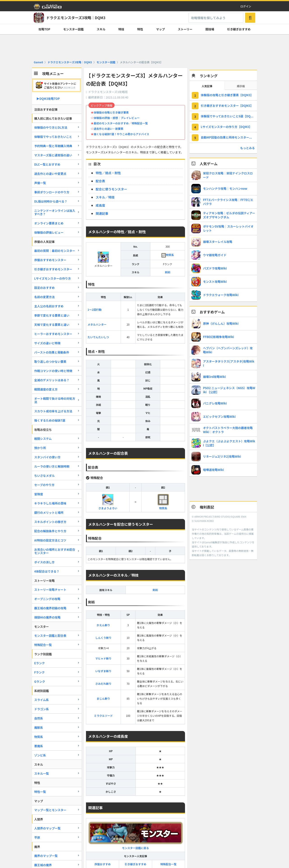289x868 pixels.
Task: Click Fランク arrow in sidebar
Action: 78,672
